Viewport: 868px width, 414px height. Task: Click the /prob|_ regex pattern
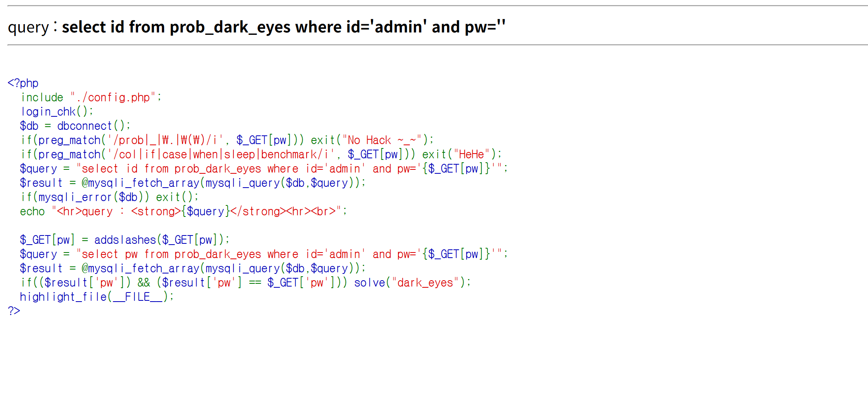pos(165,140)
